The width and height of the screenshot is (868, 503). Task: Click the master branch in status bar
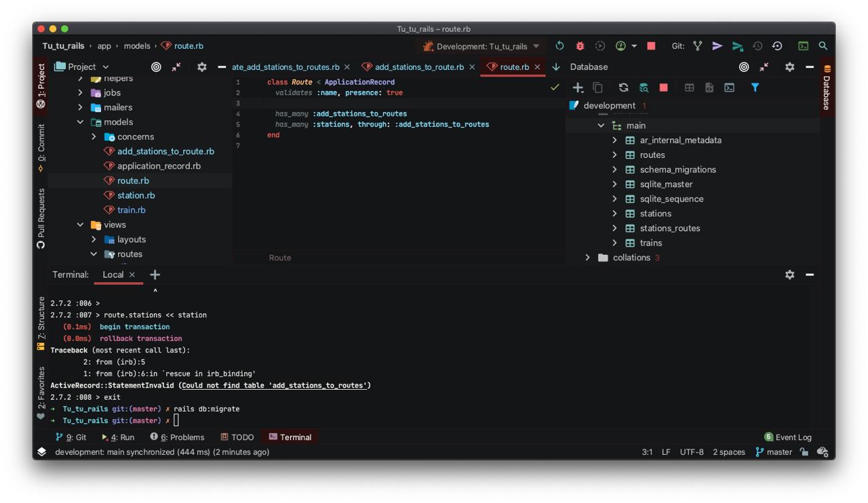(774, 452)
